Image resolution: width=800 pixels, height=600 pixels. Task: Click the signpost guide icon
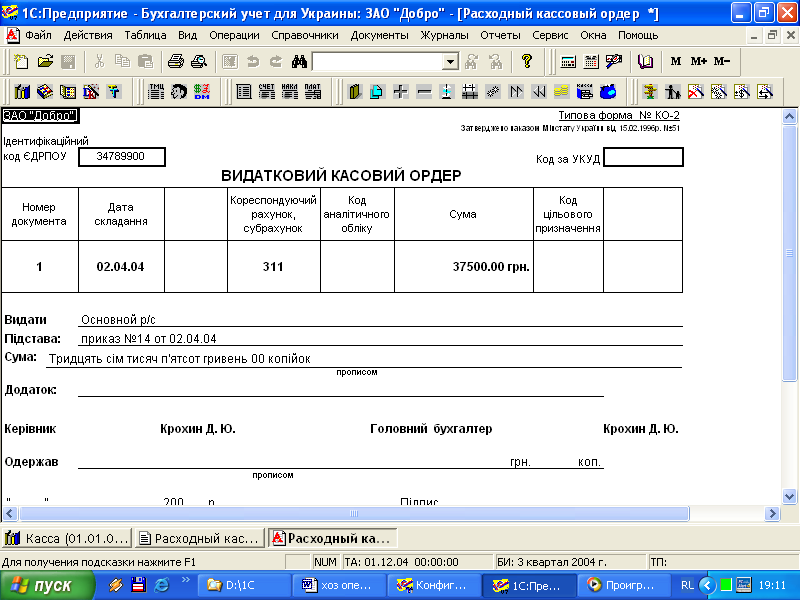[x=650, y=92]
